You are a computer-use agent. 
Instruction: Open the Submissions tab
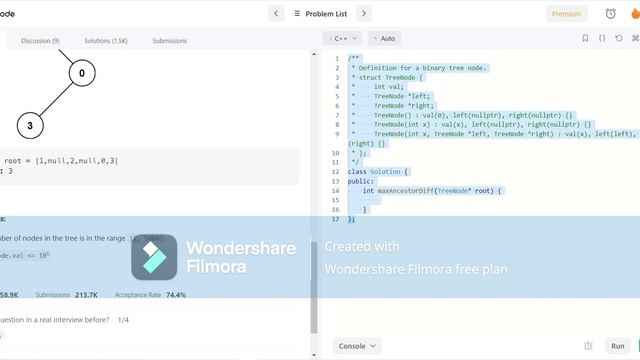[170, 41]
